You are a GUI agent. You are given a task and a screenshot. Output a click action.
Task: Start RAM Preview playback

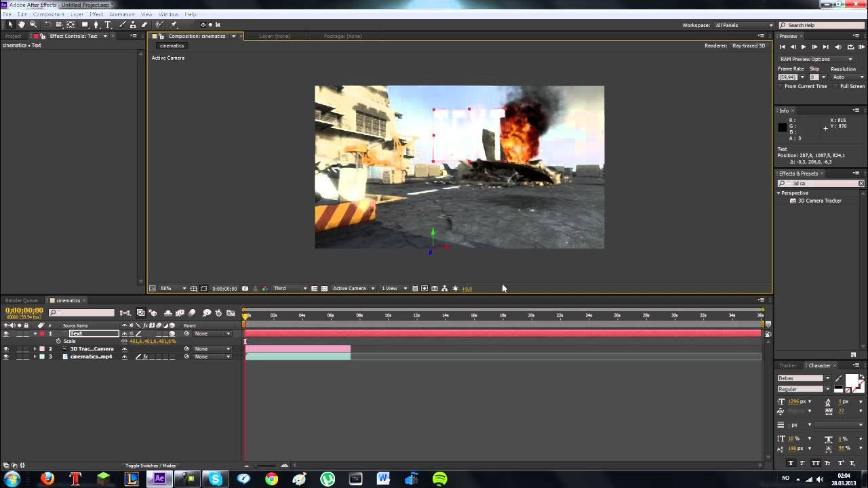(x=862, y=47)
